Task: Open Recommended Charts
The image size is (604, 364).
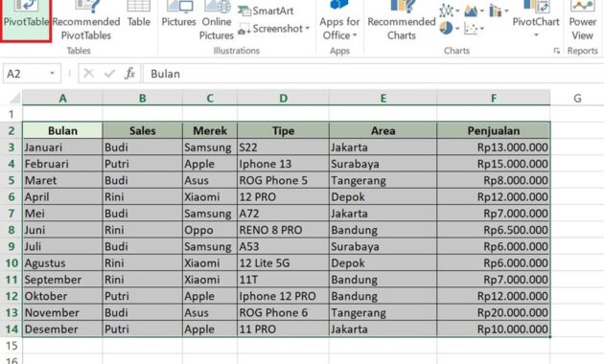Action: coord(402,21)
